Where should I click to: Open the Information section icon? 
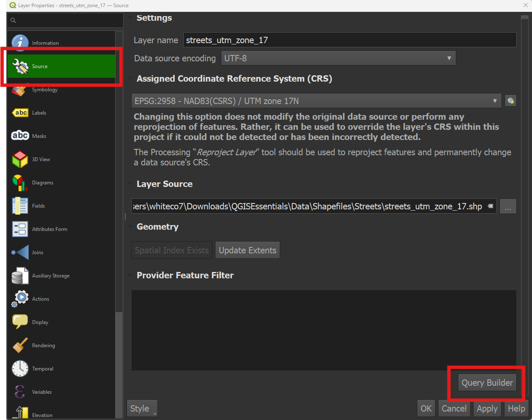point(20,42)
